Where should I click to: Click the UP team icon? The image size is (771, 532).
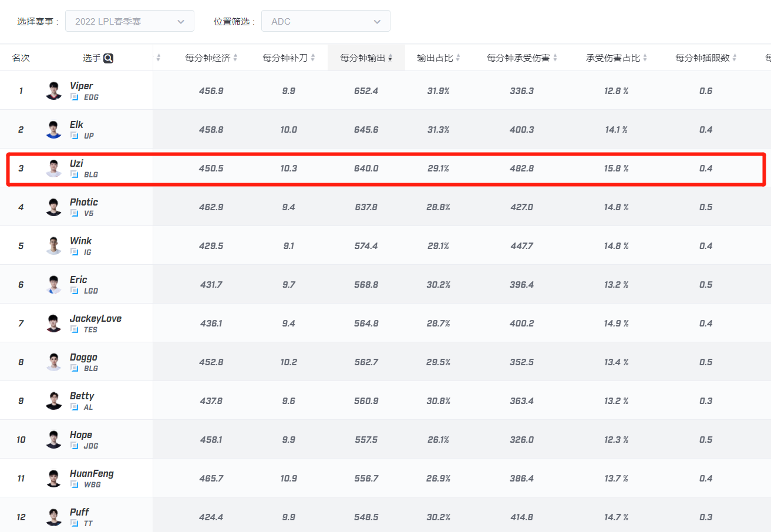[x=75, y=136]
